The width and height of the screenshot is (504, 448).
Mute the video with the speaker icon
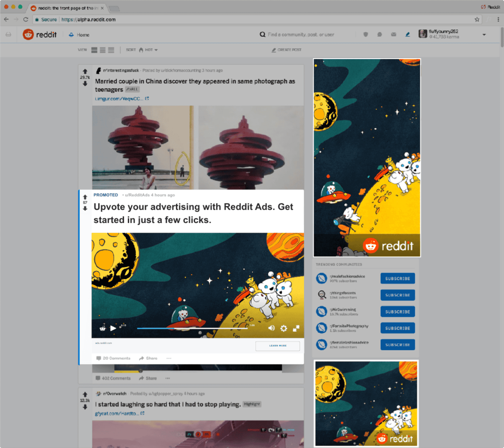[272, 328]
